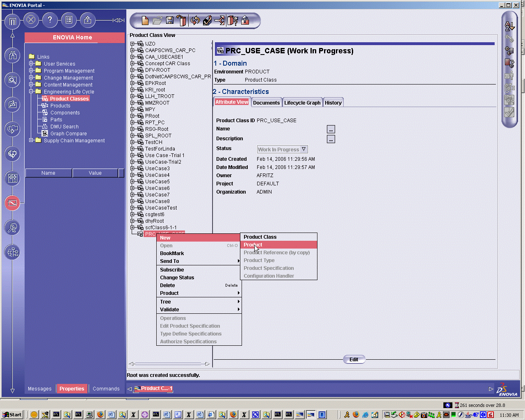Open the Status Work In Progress dropdown
Image resolution: width=525 pixels, height=420 pixels.
pos(282,149)
